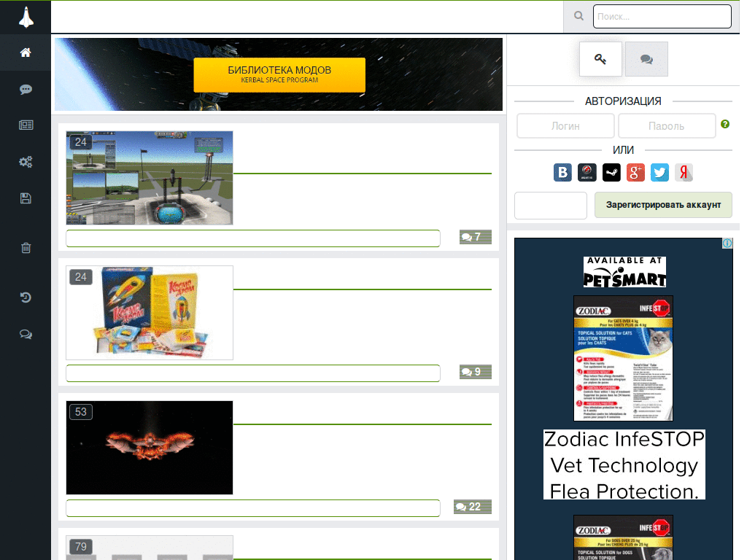Log in via VKontakte icon
747x560 pixels.
[562, 172]
